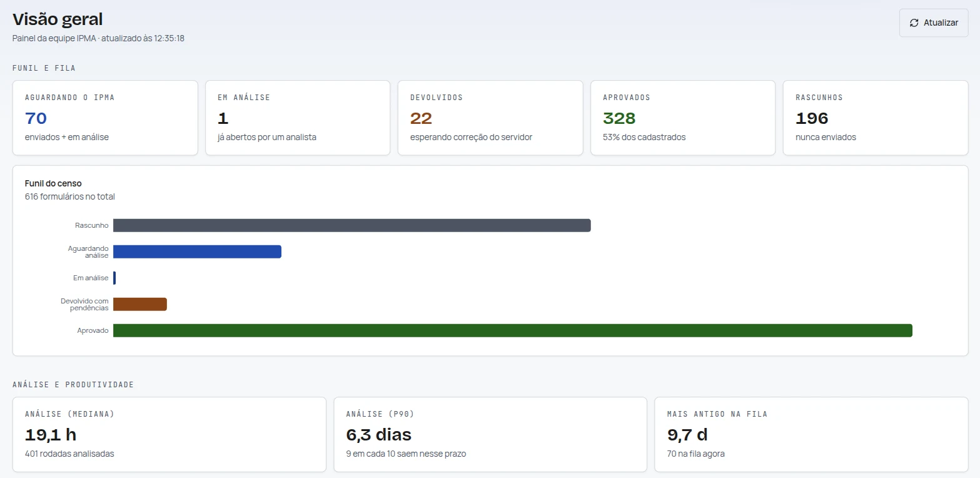980x478 pixels.
Task: Click the "9 em cada 10 saem nesse prazo" caption
Action: [x=406, y=454]
